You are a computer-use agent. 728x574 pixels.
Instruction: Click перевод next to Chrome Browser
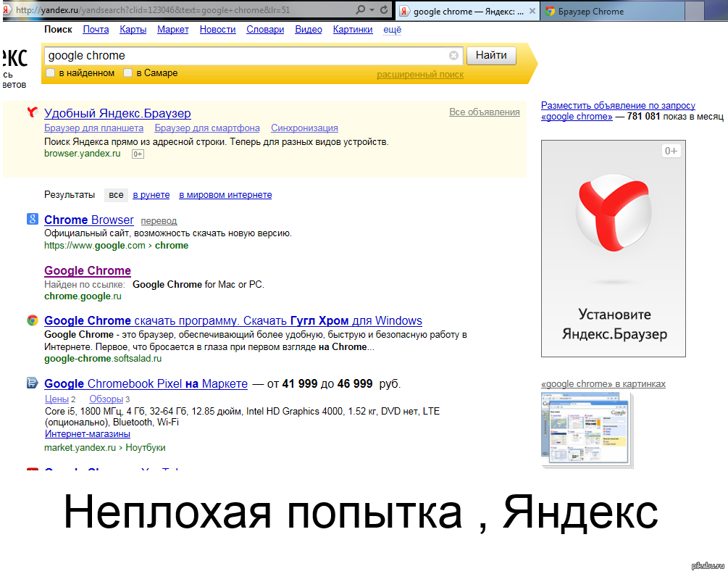point(159,221)
